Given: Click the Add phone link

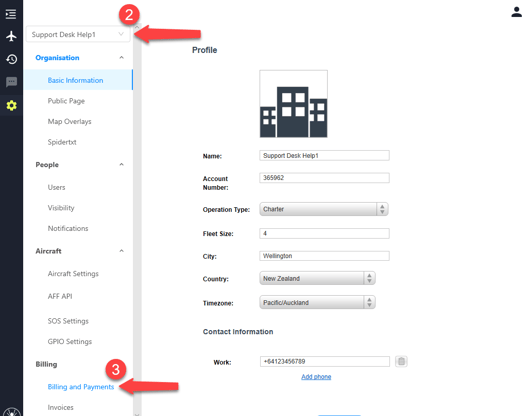Looking at the screenshot, I should pyautogui.click(x=316, y=377).
